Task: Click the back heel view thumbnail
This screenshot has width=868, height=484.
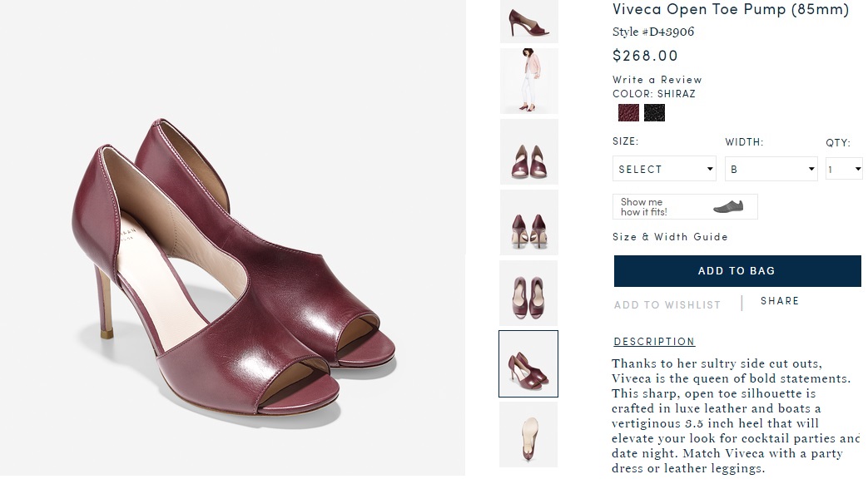Action: tap(528, 222)
